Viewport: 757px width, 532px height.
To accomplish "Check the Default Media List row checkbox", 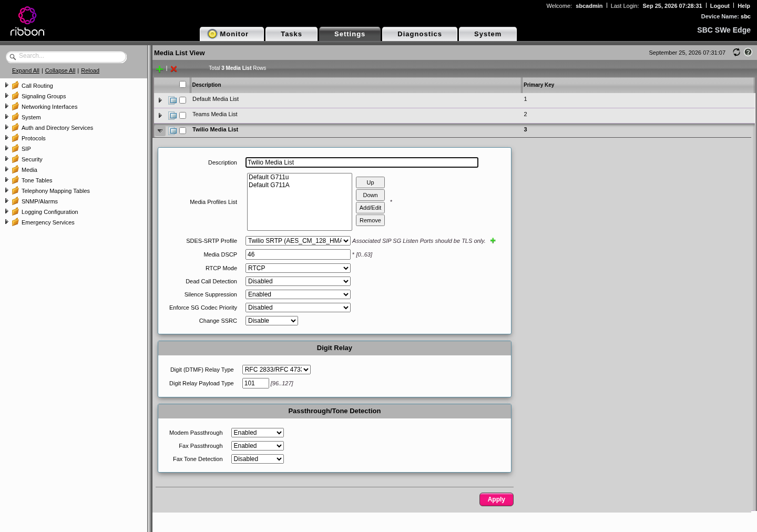I will 182,100.
